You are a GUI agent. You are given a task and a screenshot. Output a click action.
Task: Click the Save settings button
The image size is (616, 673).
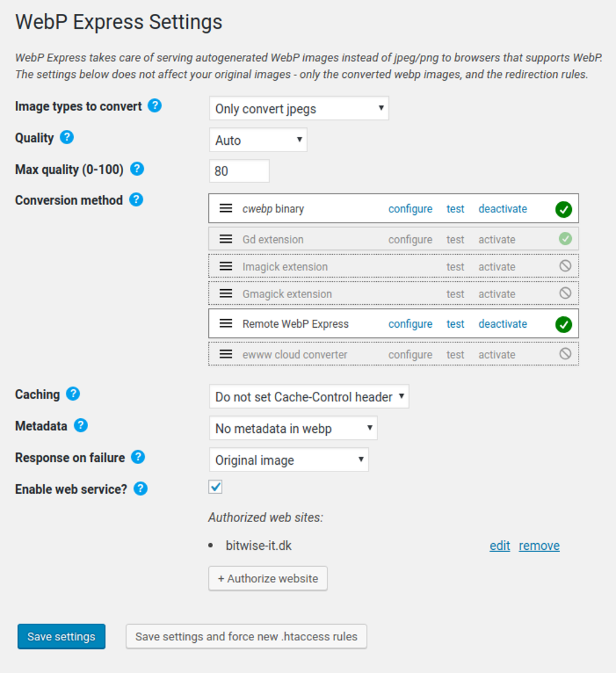coord(61,636)
